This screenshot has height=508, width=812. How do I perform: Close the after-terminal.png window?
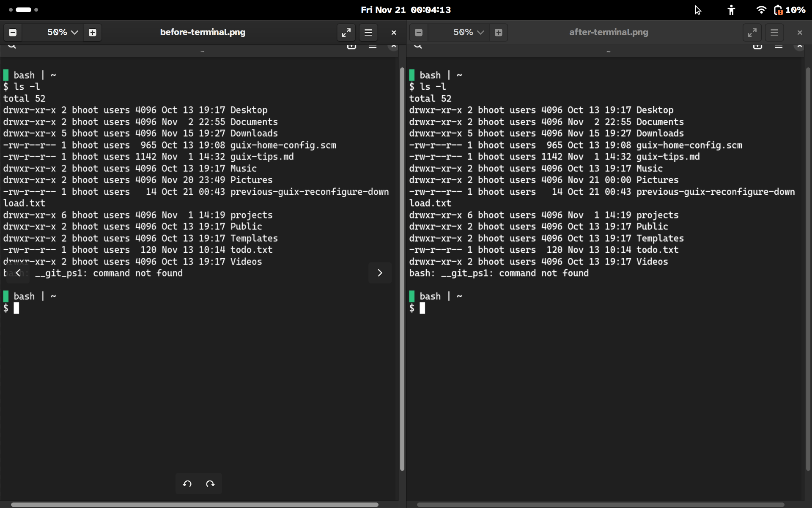799,33
